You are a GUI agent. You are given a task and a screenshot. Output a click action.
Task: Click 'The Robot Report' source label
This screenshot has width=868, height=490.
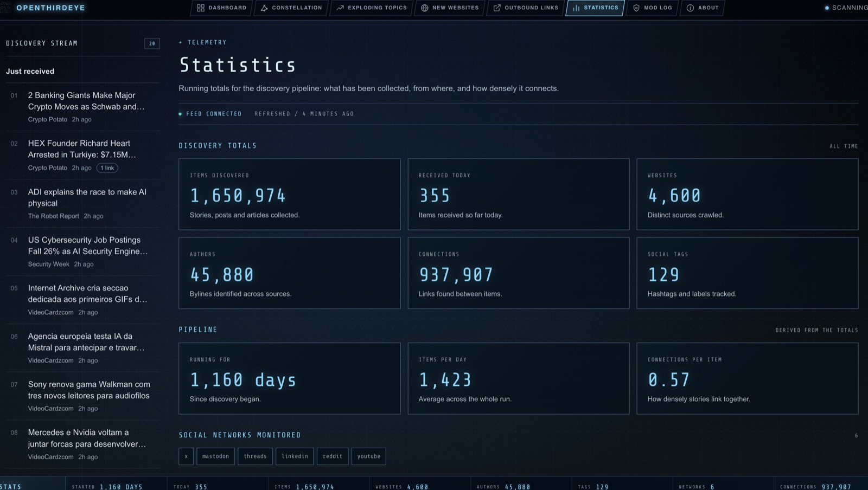click(x=54, y=216)
